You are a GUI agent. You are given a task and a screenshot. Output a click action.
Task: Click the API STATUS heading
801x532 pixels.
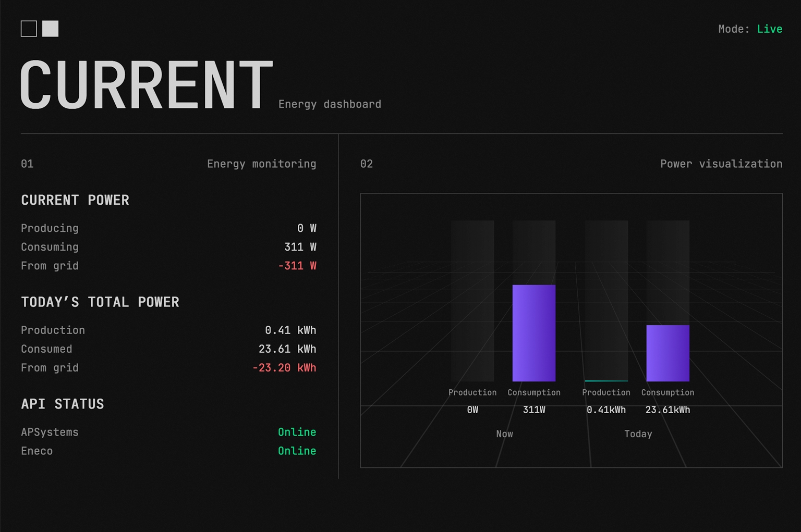pos(63,404)
